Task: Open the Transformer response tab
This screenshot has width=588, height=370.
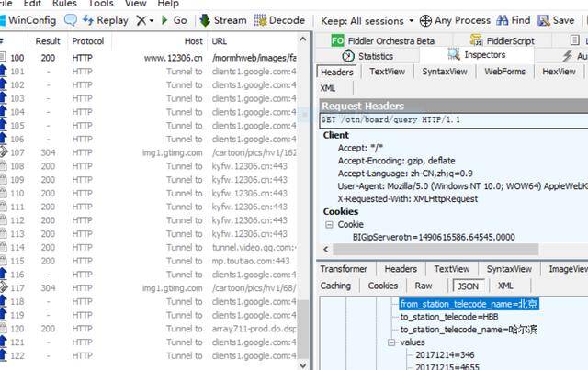Action: pyautogui.click(x=344, y=269)
